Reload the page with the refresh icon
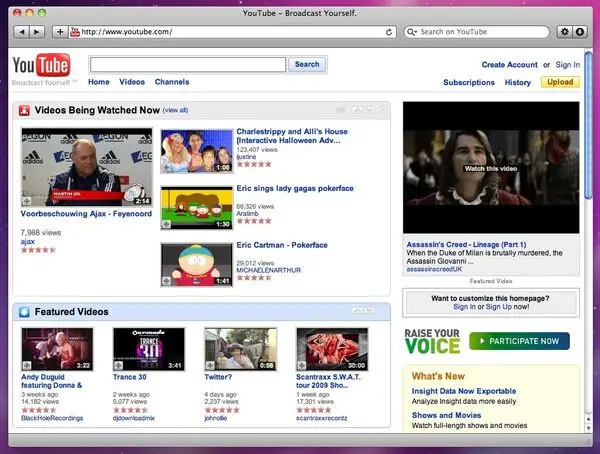Screen dimensions: 600x454 (x=389, y=32)
